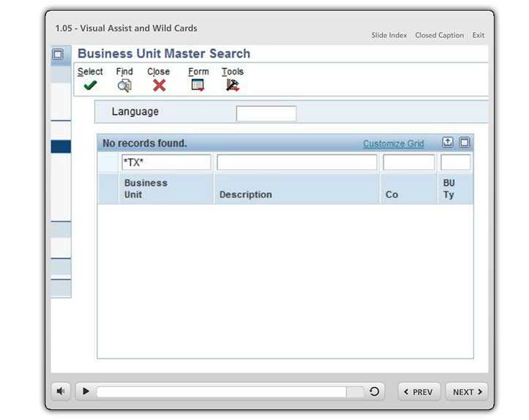Click the Business Unit filter field containing *TX*
529x420 pixels.
165,162
